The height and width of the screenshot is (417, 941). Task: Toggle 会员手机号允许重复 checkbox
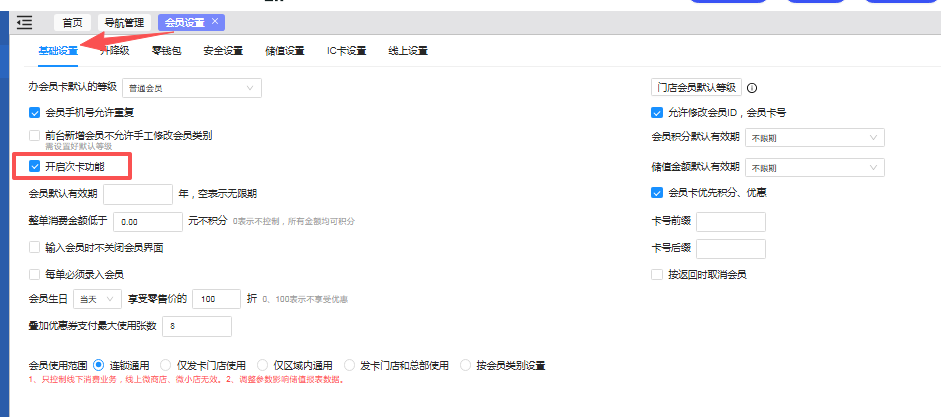pos(34,112)
